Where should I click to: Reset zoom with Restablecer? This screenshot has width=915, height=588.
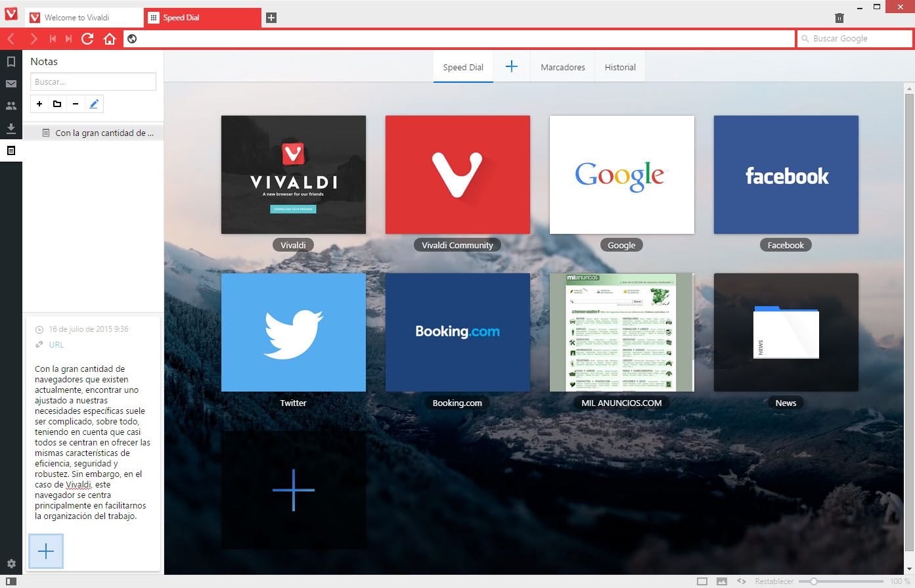pyautogui.click(x=774, y=581)
